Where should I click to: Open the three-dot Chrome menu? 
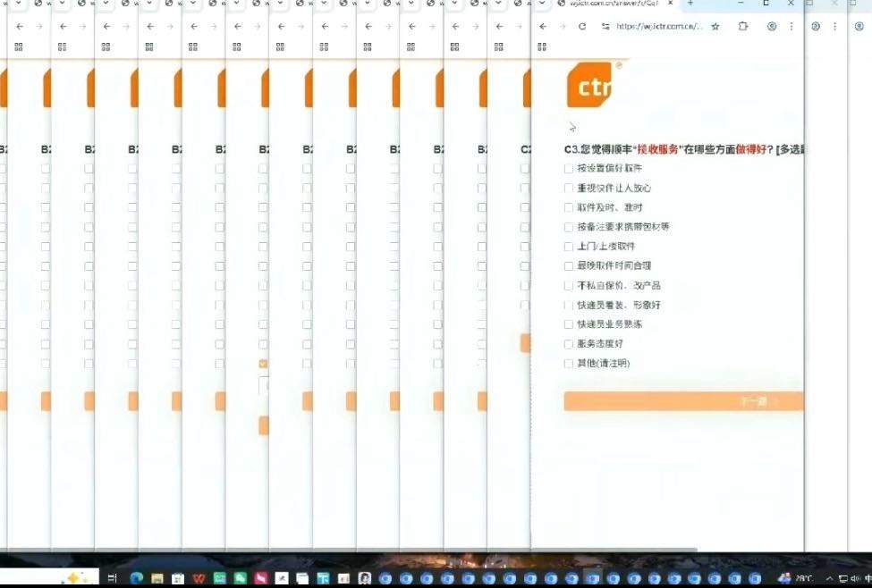click(792, 26)
